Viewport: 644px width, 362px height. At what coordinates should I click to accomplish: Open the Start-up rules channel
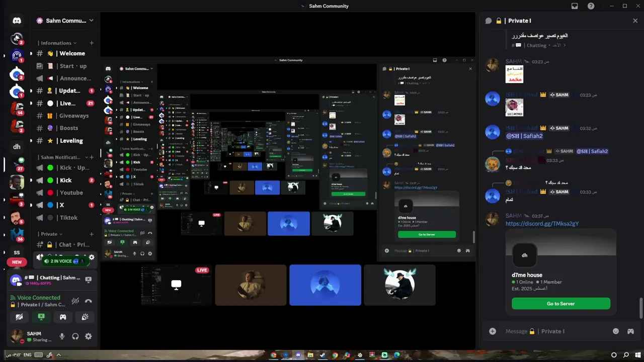65,66
